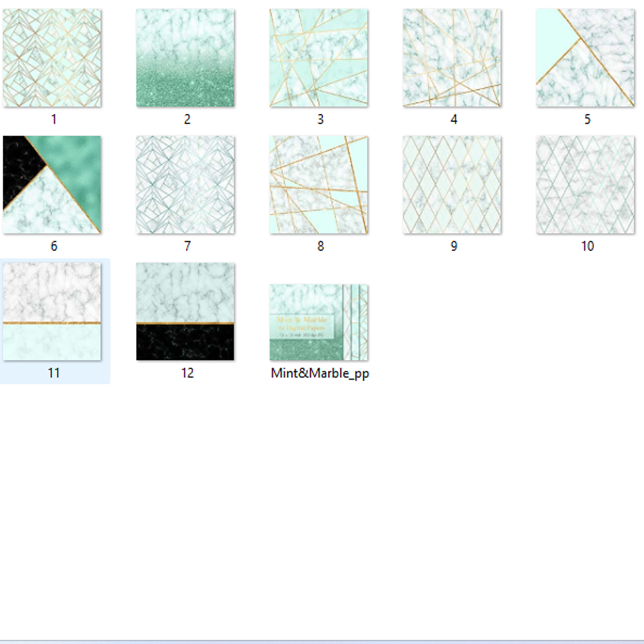Click the mint glitter ombre thumbnail 2
644x644 pixels.
[x=185, y=58]
